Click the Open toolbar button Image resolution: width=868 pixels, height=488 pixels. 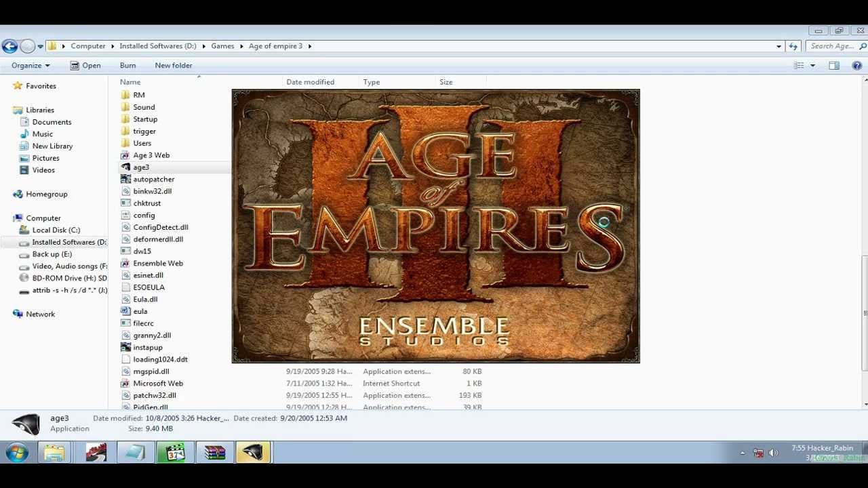[85, 66]
